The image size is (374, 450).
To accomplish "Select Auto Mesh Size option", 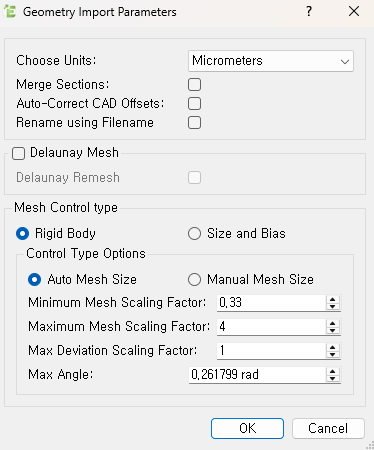I will click(x=35, y=280).
